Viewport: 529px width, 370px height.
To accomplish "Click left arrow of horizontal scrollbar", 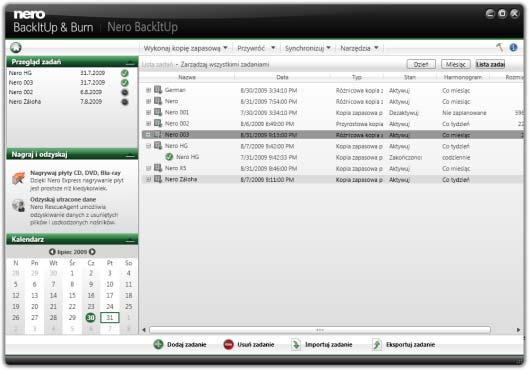I will 144,330.
